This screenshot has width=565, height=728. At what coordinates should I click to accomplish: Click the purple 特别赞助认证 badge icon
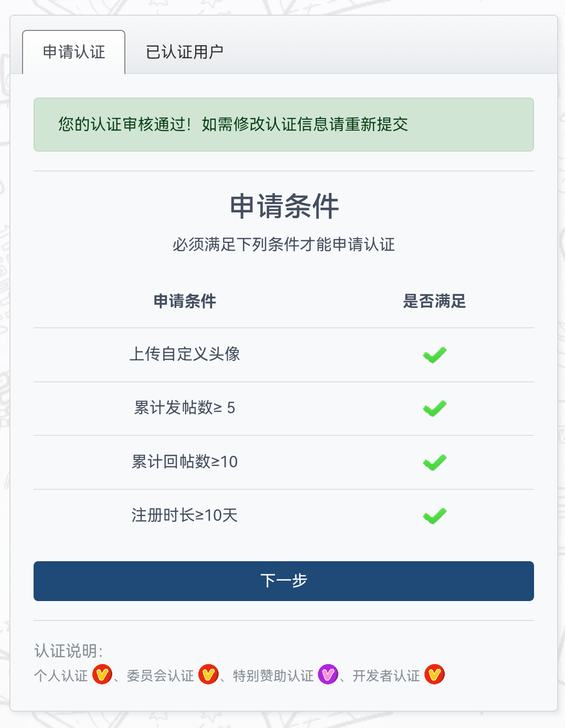click(328, 675)
